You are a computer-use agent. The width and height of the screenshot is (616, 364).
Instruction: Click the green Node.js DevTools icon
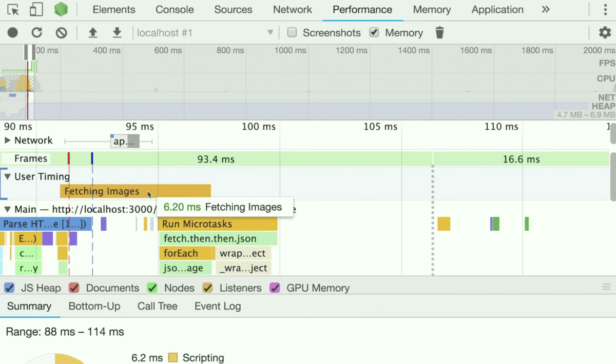coord(61,9)
